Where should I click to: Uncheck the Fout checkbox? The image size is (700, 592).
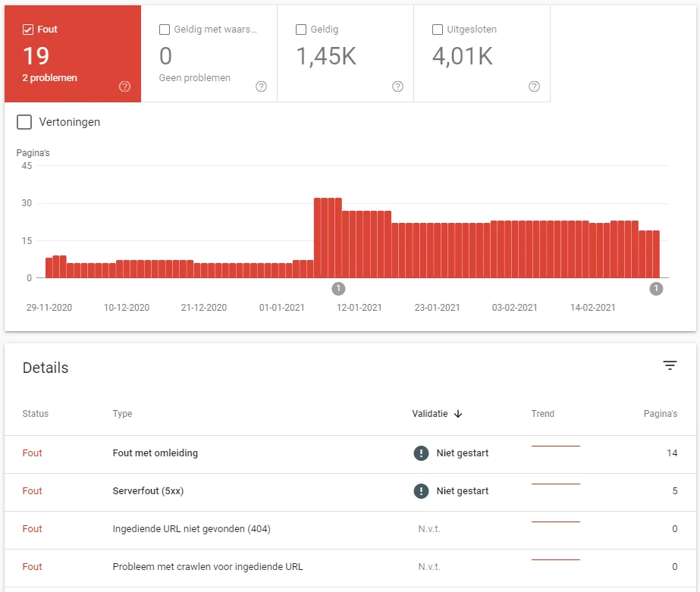coord(27,30)
